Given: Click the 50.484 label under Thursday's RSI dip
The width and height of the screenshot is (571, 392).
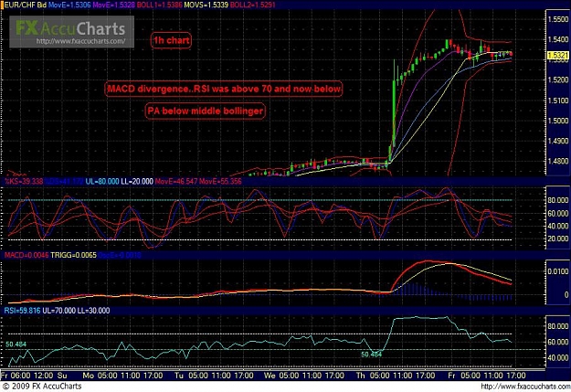Looking at the screenshot, I should (371, 355).
